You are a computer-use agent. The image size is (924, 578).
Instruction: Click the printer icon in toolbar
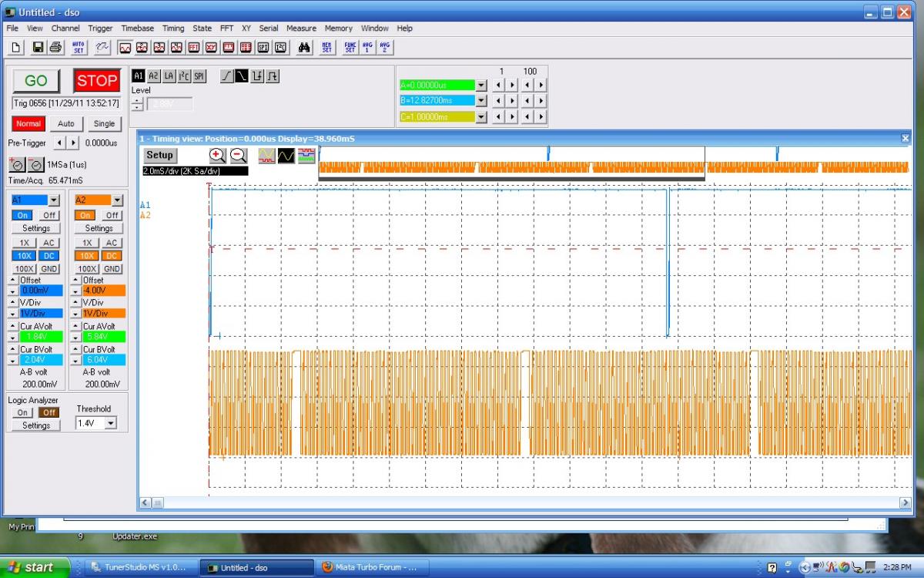click(x=55, y=47)
